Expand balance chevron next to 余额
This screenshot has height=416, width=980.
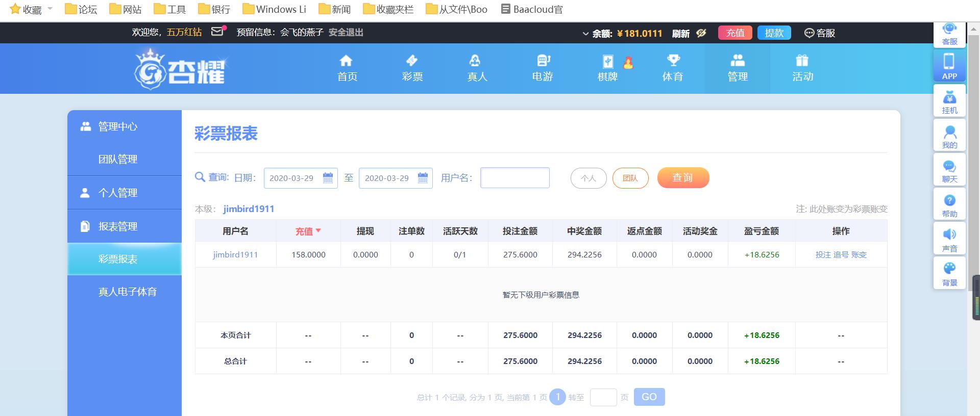(x=585, y=34)
